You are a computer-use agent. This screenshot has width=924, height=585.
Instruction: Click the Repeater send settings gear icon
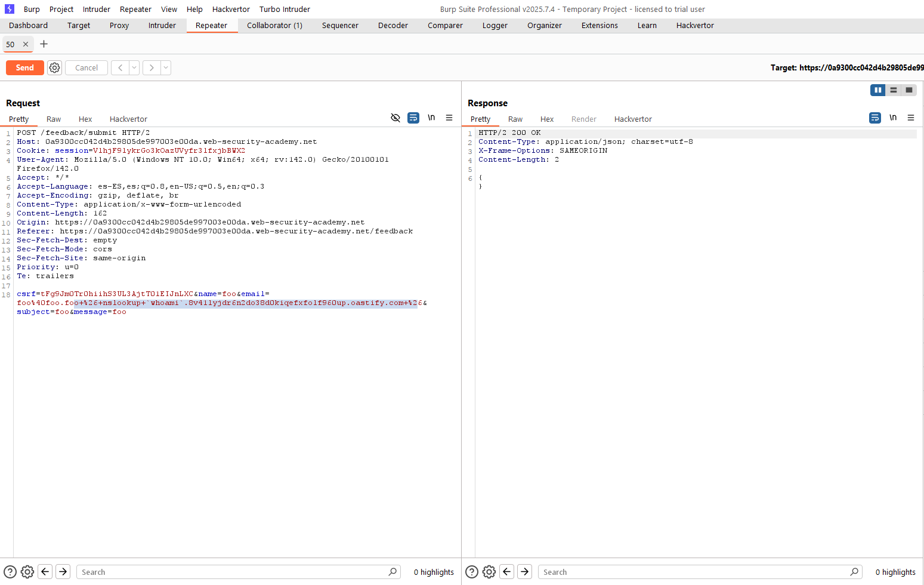pos(54,68)
